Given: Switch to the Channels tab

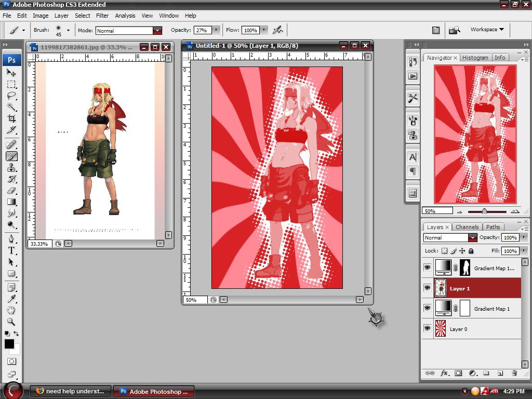Looking at the screenshot, I should coord(467,227).
